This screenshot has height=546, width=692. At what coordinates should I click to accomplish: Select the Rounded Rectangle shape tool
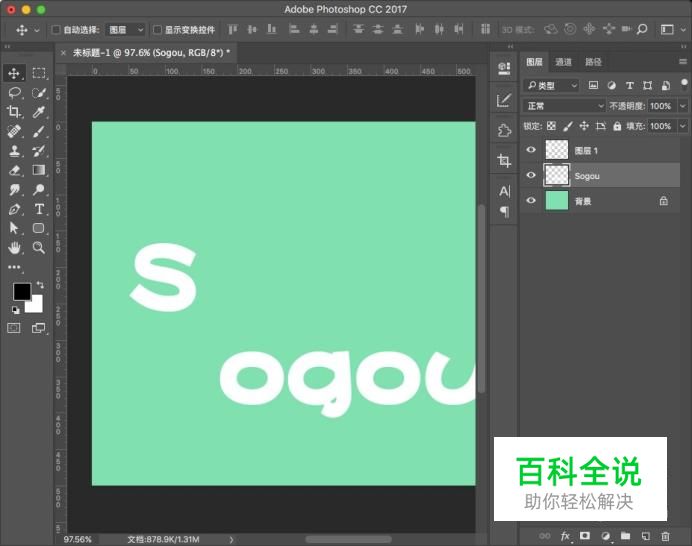click(39, 228)
